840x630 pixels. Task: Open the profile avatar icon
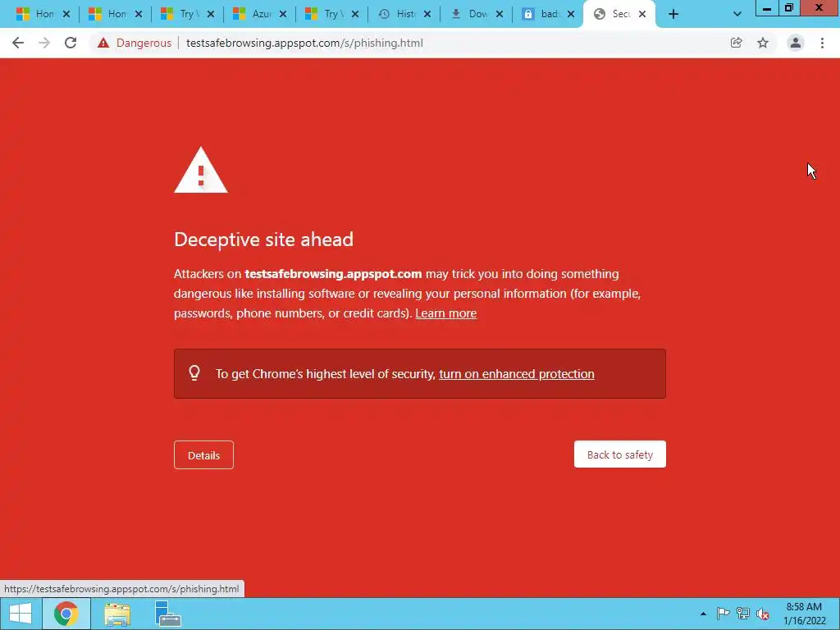(x=795, y=43)
